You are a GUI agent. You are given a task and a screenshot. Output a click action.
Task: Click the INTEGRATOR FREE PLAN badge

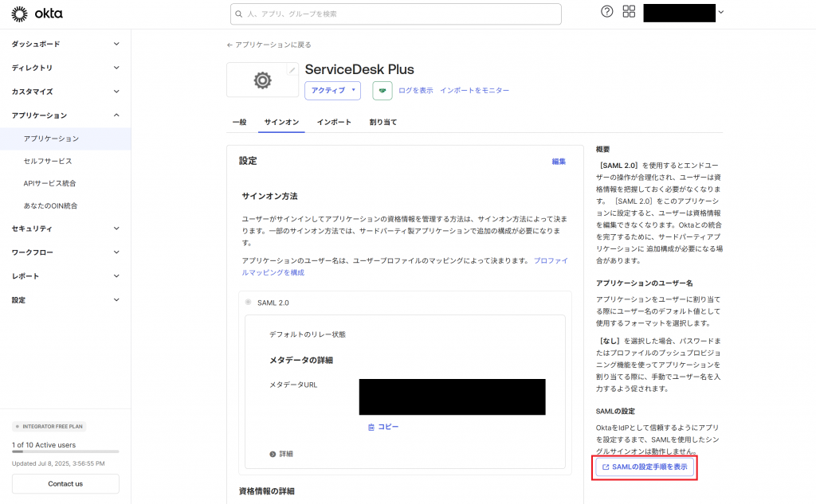click(49, 427)
